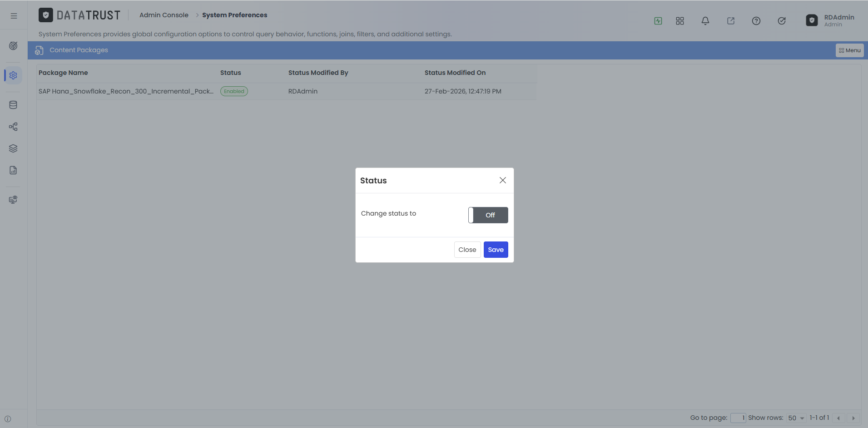Click the Content Packages title
Viewport: 868px width, 428px height.
pyautogui.click(x=79, y=50)
